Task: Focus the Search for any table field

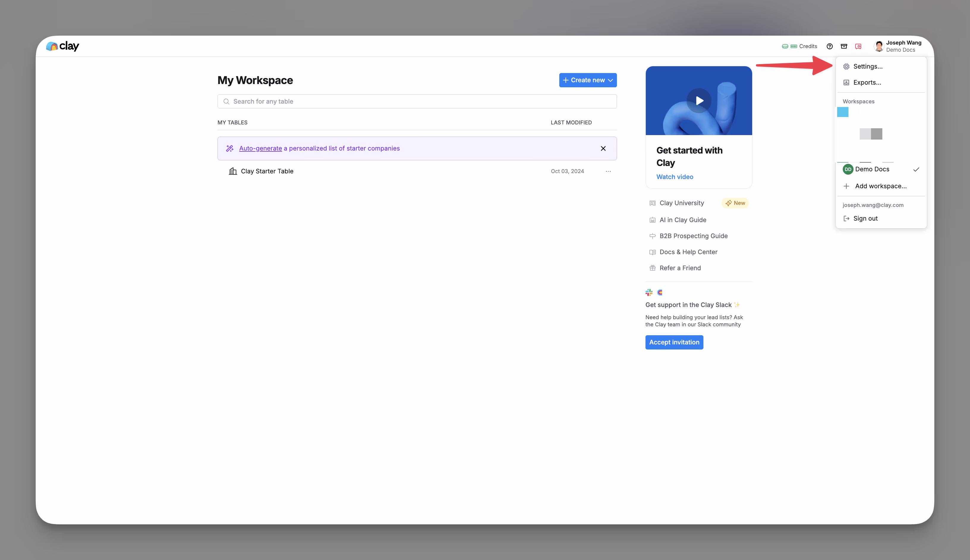Action: pos(417,102)
